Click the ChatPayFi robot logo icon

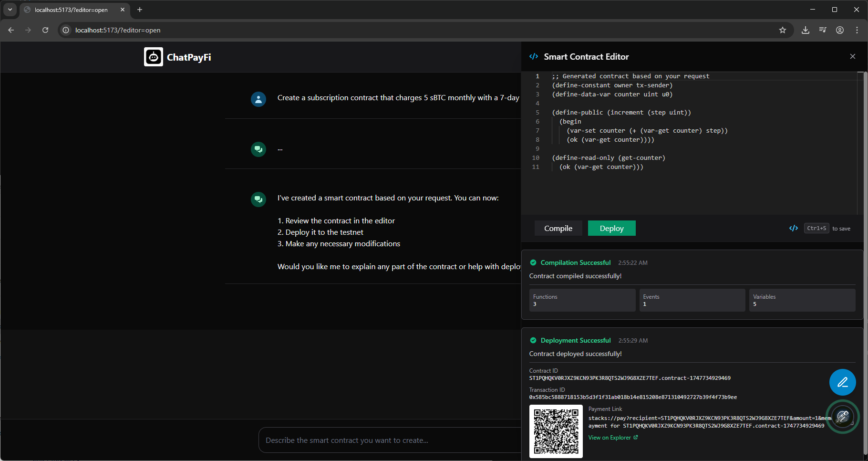tap(154, 57)
